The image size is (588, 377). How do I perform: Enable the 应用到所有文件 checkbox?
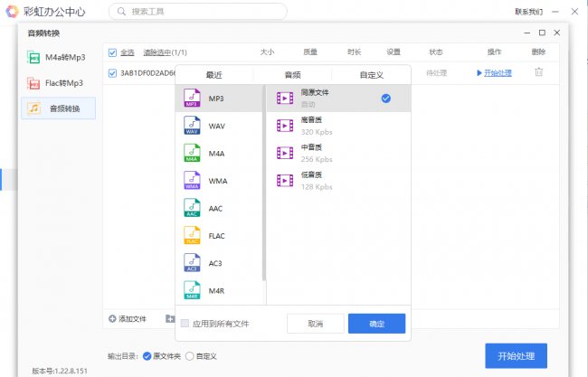tap(185, 324)
